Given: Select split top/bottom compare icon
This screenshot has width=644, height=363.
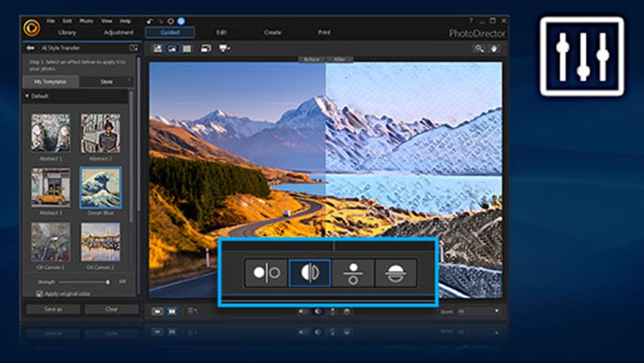Looking at the screenshot, I should point(395,273).
